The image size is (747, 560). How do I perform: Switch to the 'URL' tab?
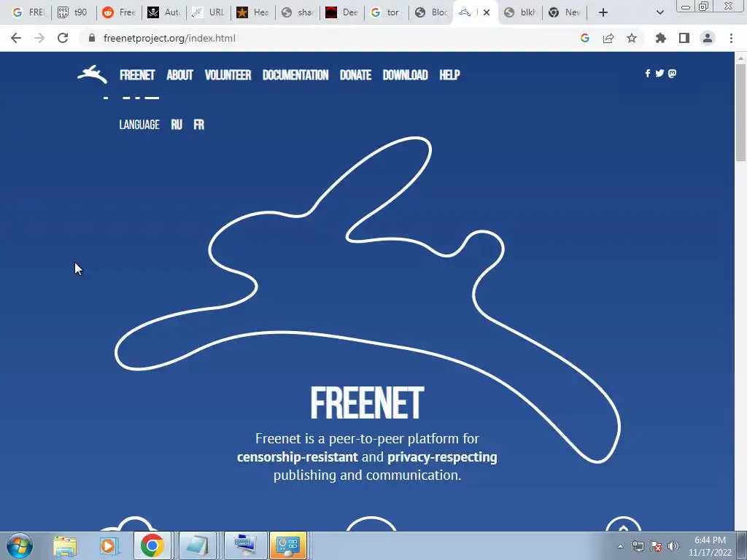point(208,12)
